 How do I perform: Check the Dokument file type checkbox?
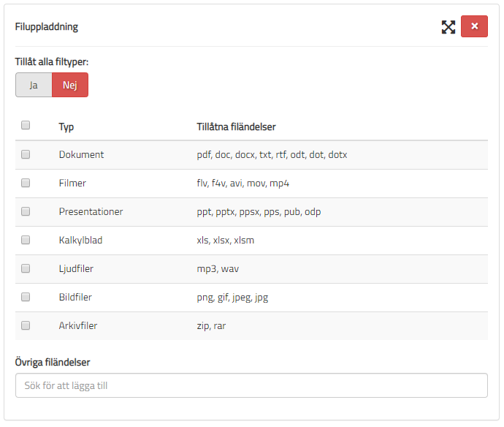(26, 154)
